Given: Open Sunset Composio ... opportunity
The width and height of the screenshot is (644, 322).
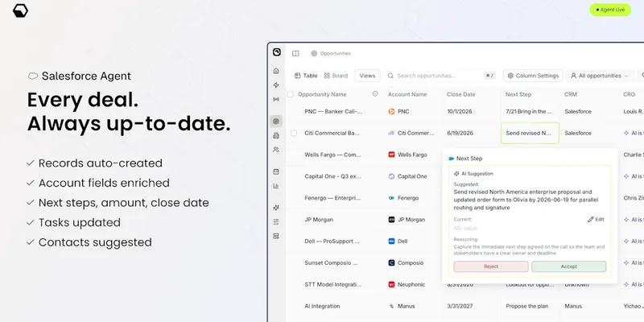Looking at the screenshot, I should (x=332, y=263).
